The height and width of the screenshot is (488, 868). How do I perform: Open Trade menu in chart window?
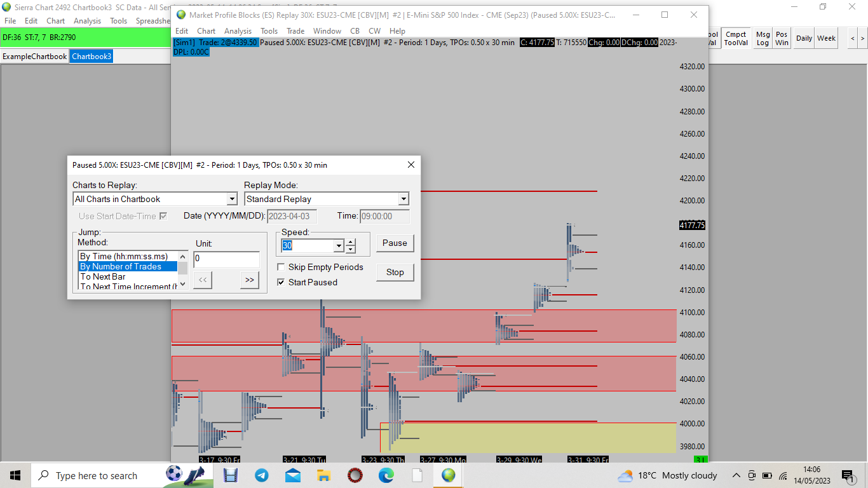click(x=295, y=30)
